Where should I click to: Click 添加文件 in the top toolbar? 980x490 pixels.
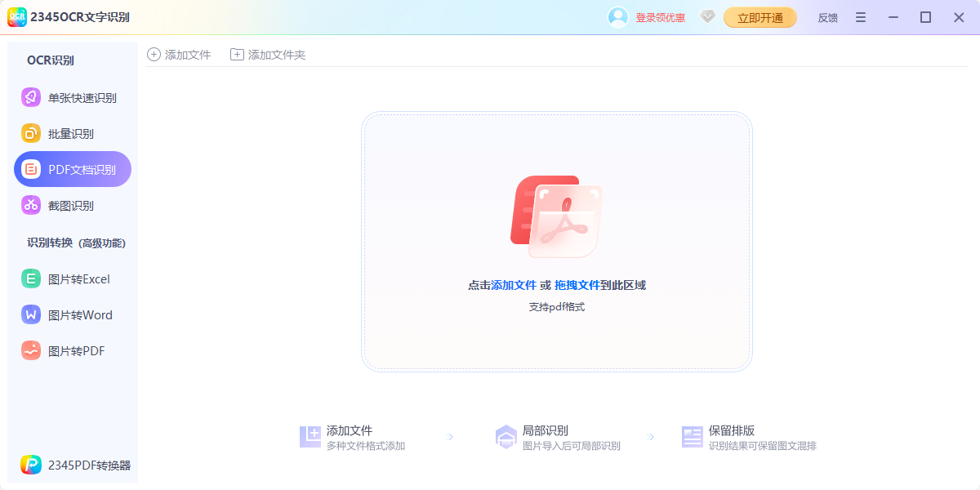(179, 54)
